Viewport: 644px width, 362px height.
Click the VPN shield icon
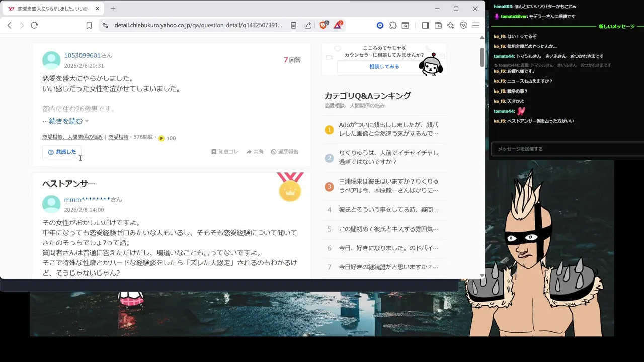(x=463, y=25)
